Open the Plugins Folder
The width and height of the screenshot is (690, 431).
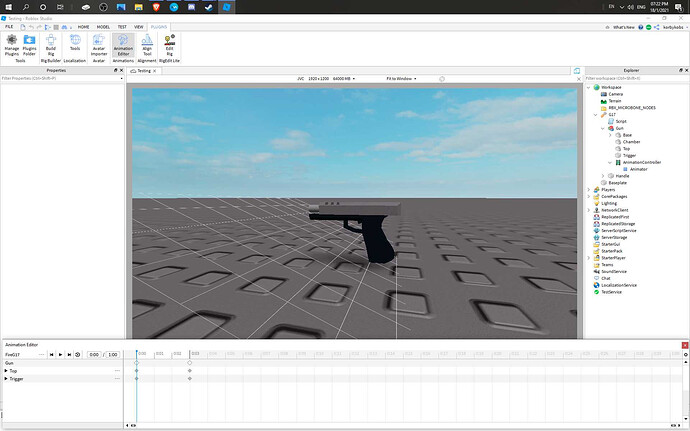pos(29,45)
